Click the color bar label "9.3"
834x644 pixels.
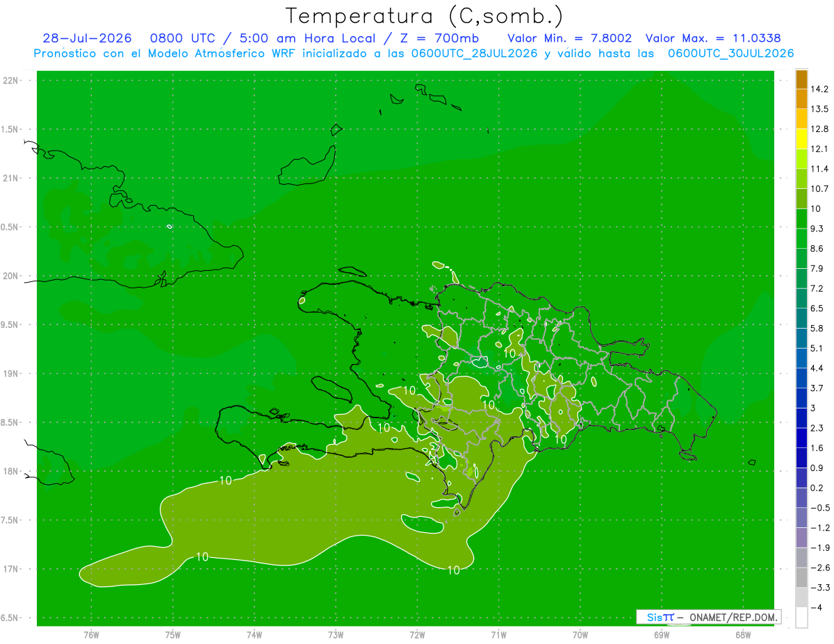[817, 228]
